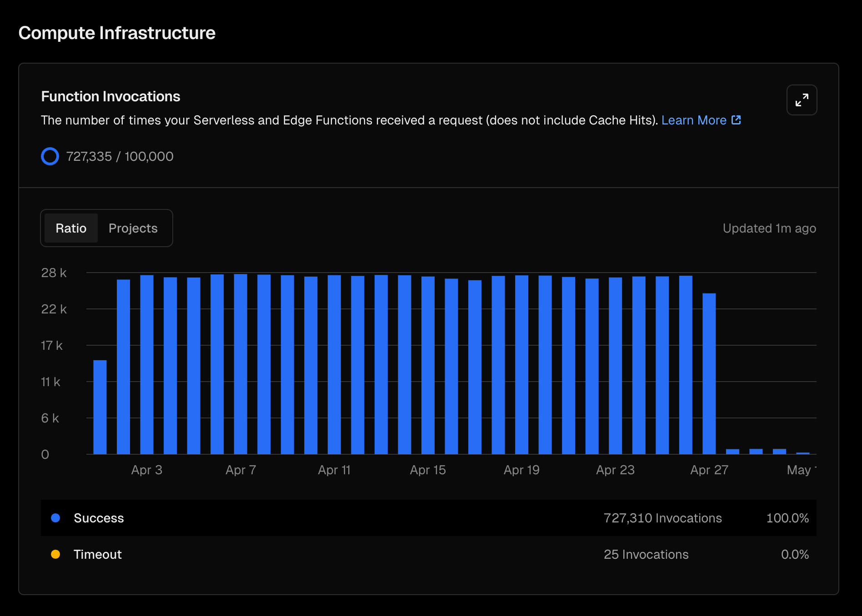Open the Learn More link

point(693,120)
